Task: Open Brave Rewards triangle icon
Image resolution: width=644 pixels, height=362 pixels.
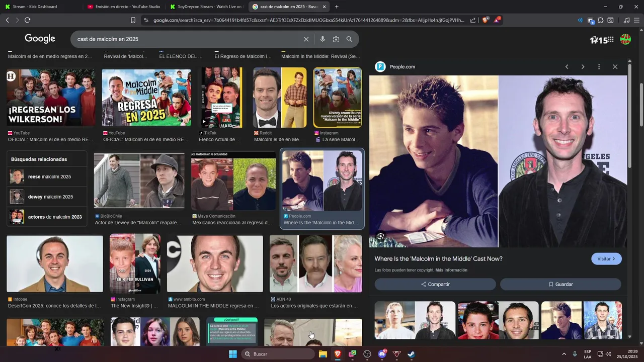Action: (497, 20)
